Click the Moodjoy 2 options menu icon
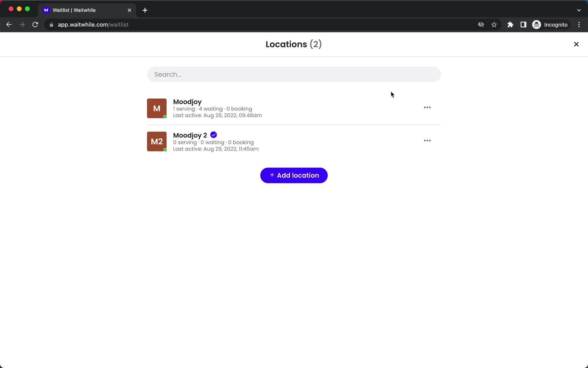 (x=427, y=141)
